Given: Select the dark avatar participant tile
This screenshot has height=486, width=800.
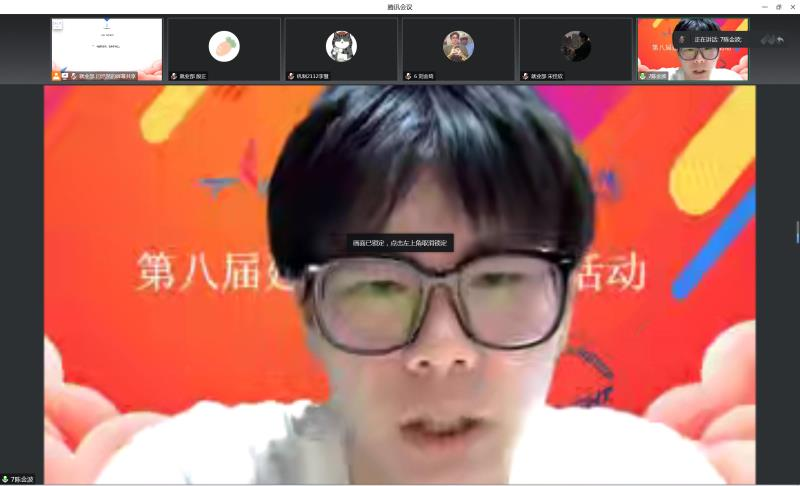Looking at the screenshot, I should 575,46.
